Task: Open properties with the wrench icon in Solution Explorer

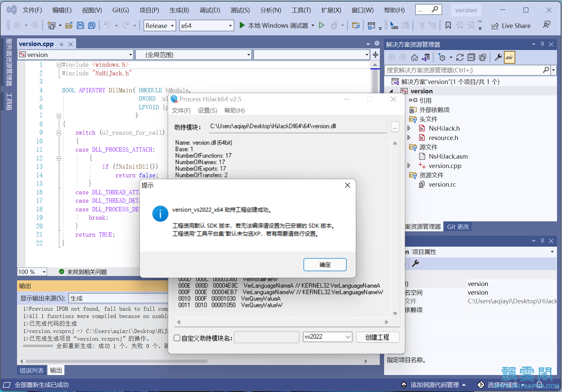Action: pyautogui.click(x=498, y=57)
